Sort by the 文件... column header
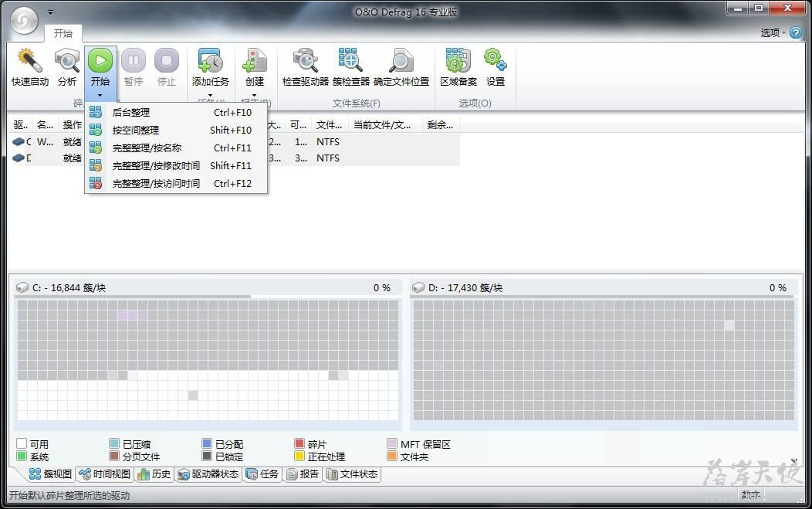The width and height of the screenshot is (812, 509). coord(330,125)
